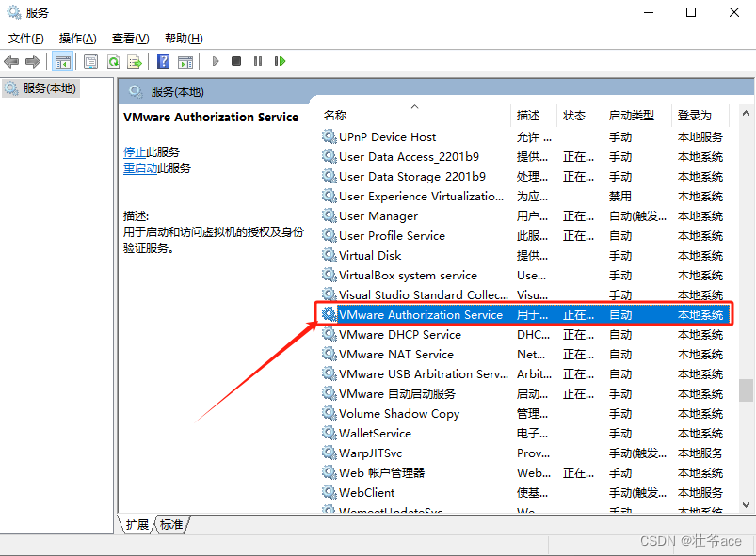The width and height of the screenshot is (756, 556).
Task: Toggle the show/hide console tree icon
Action: (63, 62)
